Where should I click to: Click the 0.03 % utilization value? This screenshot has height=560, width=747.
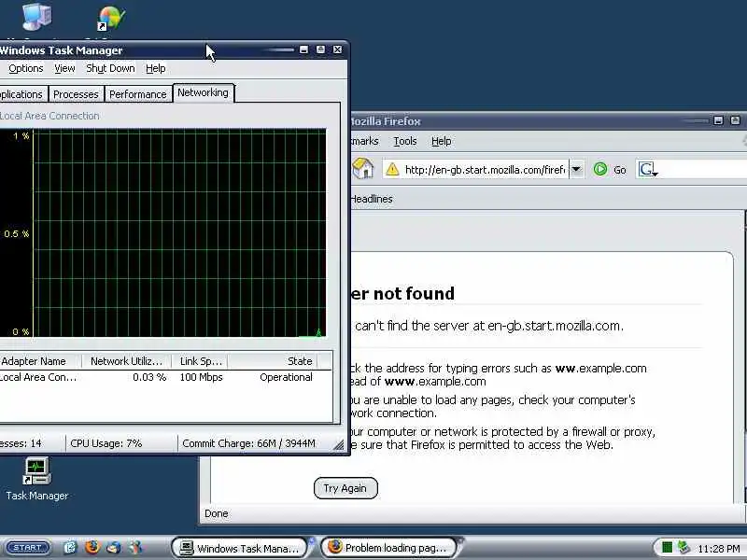149,377
